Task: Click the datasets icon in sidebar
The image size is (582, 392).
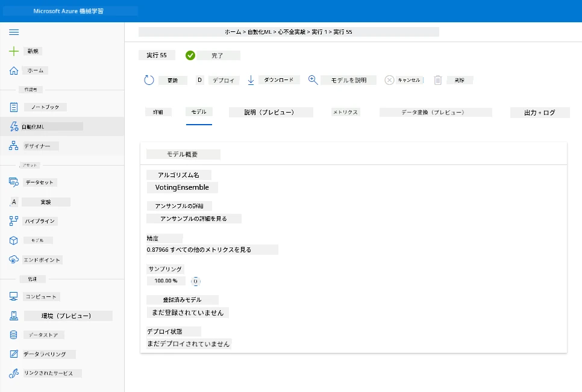Action: click(x=14, y=182)
